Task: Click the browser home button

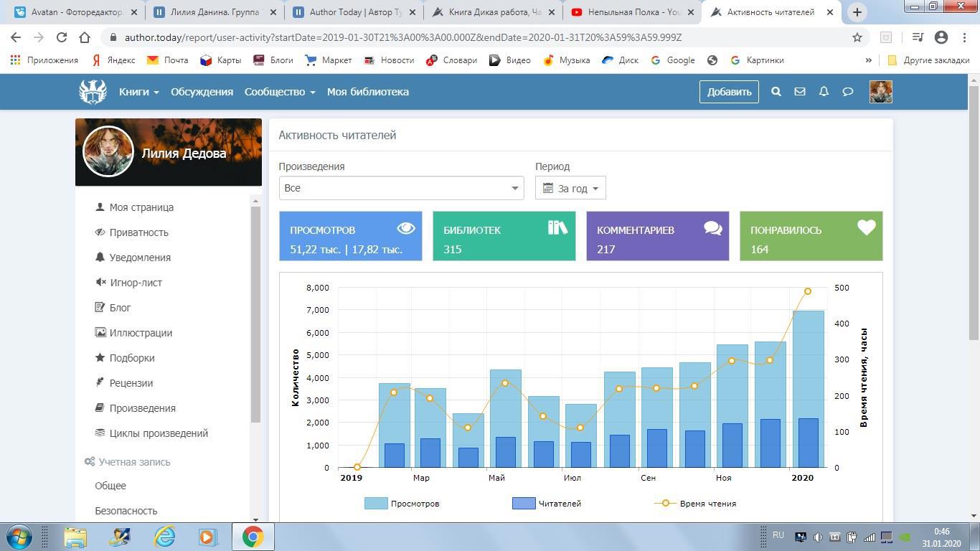Action: 85,37
